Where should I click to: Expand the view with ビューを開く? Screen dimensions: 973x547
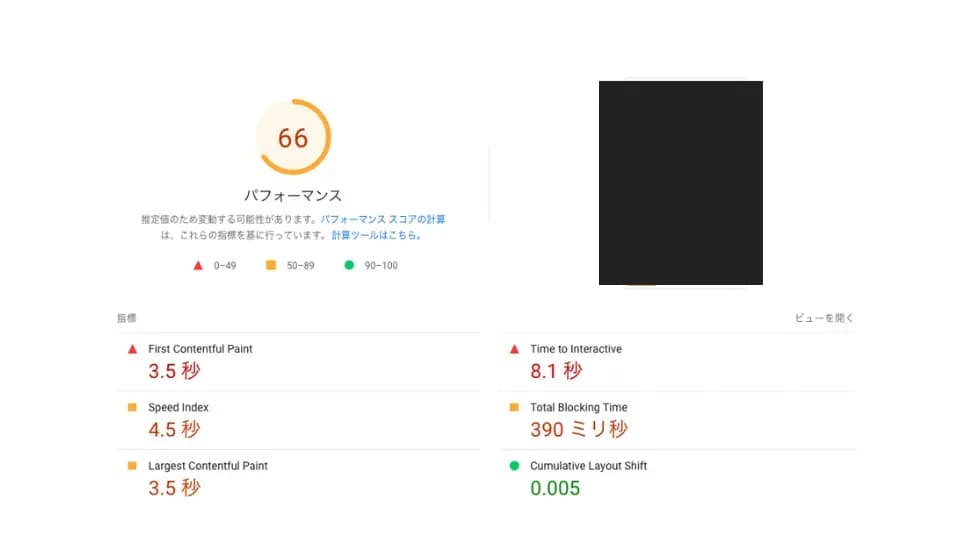tap(824, 318)
